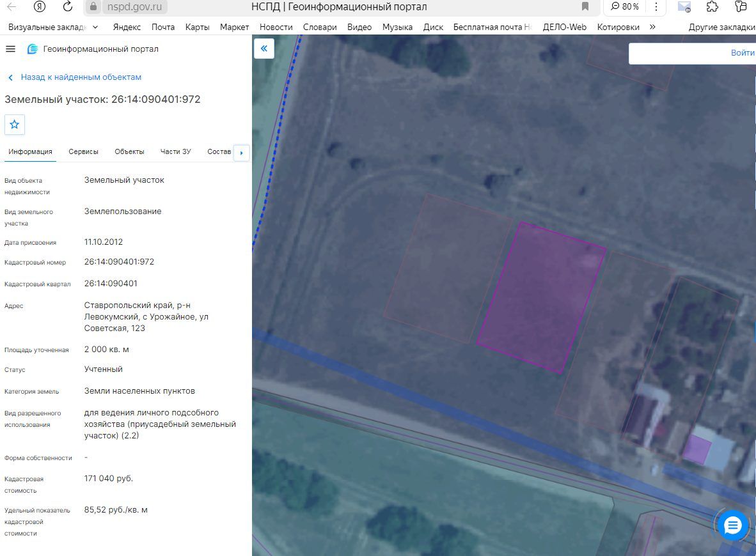The image size is (756, 556).
Task: Click the Геоинформационный портал logo icon
Action: pyautogui.click(x=33, y=49)
